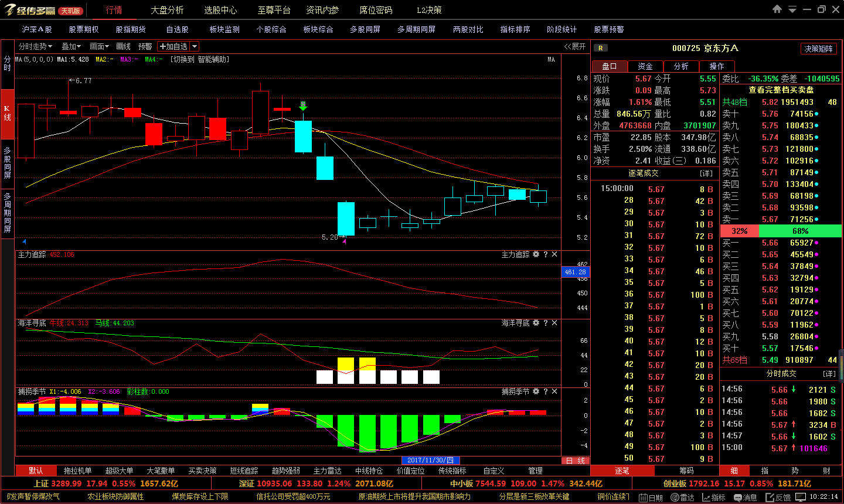
Task: Open the 日期 calendar tool in status bar
Action: tap(651, 498)
